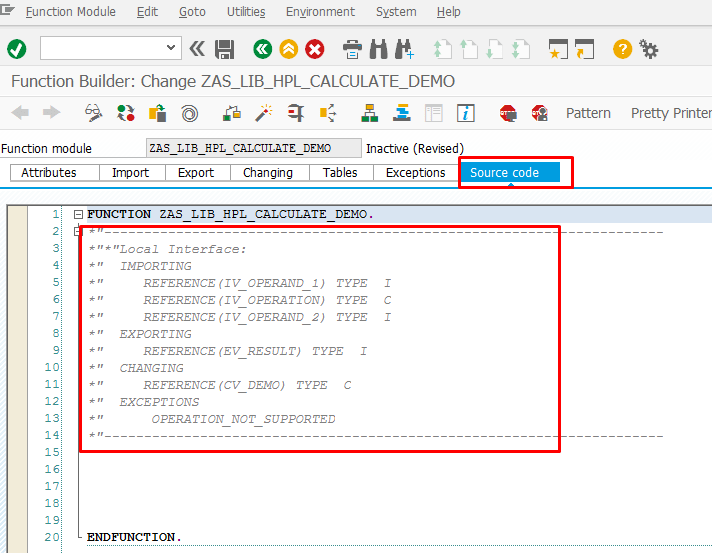The width and height of the screenshot is (712, 553).
Task: Click the Test/Execute icon
Action: [x=296, y=113]
